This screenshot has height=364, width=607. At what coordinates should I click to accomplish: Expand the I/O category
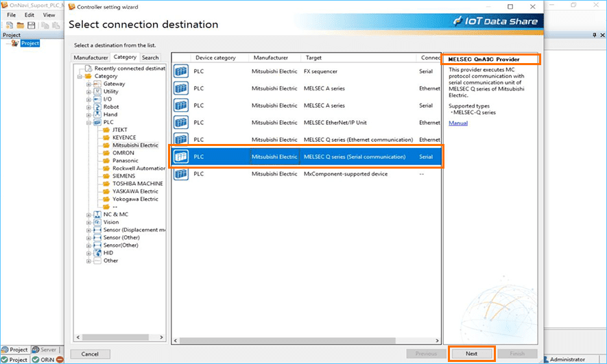88,99
